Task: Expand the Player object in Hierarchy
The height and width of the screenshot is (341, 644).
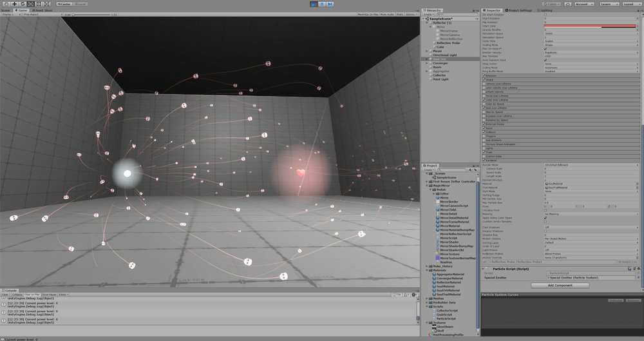Action: tap(428, 51)
